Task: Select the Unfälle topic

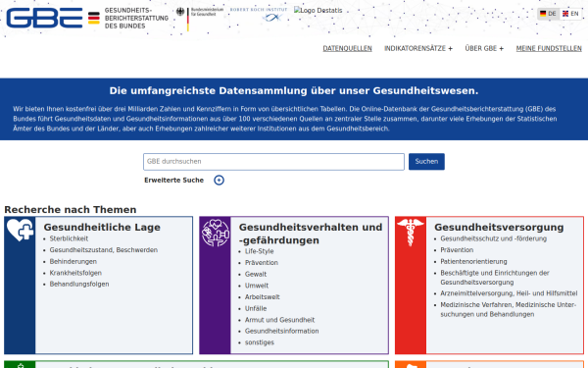Action: pyautogui.click(x=256, y=309)
